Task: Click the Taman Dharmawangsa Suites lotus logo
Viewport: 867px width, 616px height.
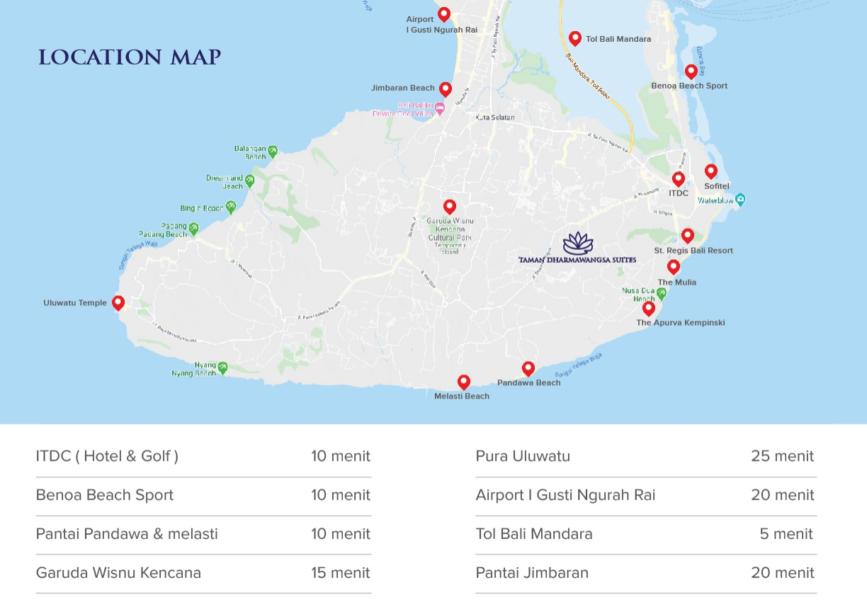Action: click(x=577, y=243)
